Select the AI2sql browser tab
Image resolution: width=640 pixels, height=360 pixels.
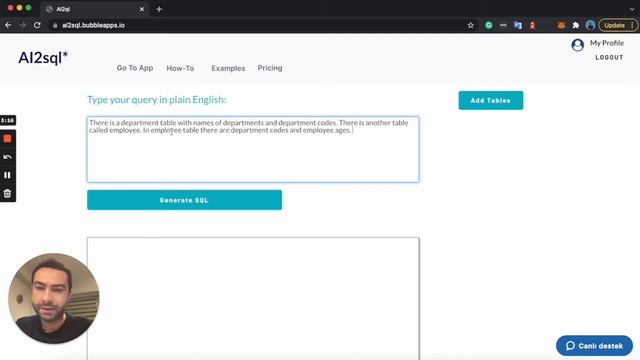coord(95,9)
